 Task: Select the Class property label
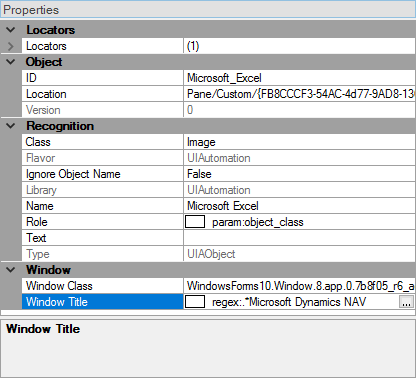[38, 142]
